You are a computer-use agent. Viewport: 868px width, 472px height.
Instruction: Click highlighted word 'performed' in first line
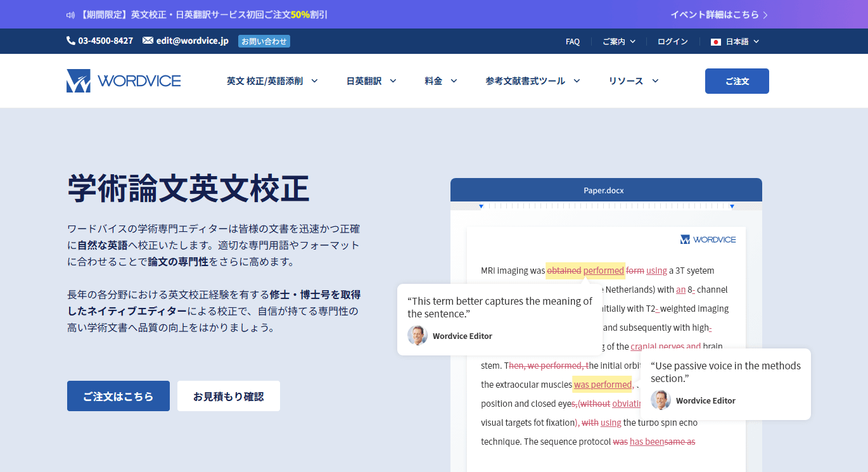[x=604, y=271]
